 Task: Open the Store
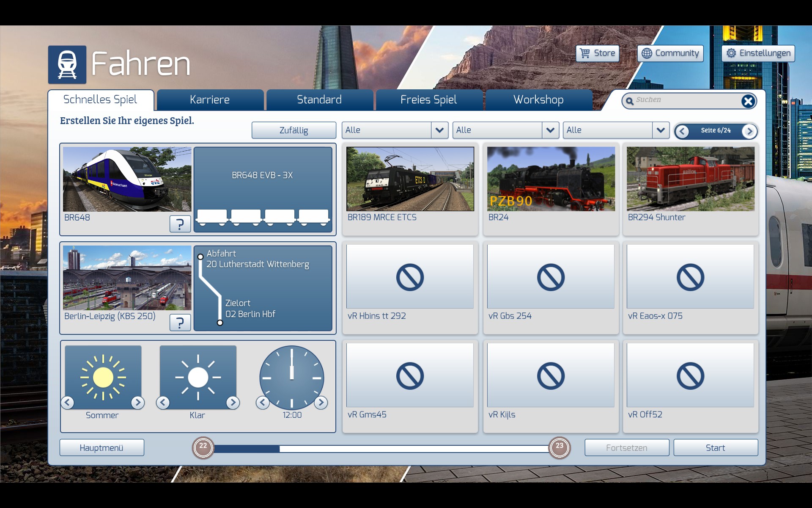pos(598,53)
